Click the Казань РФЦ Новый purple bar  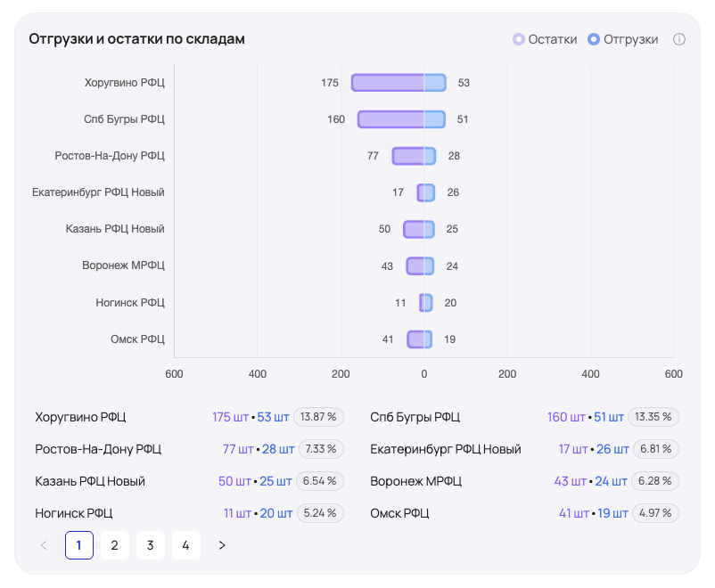point(414,229)
